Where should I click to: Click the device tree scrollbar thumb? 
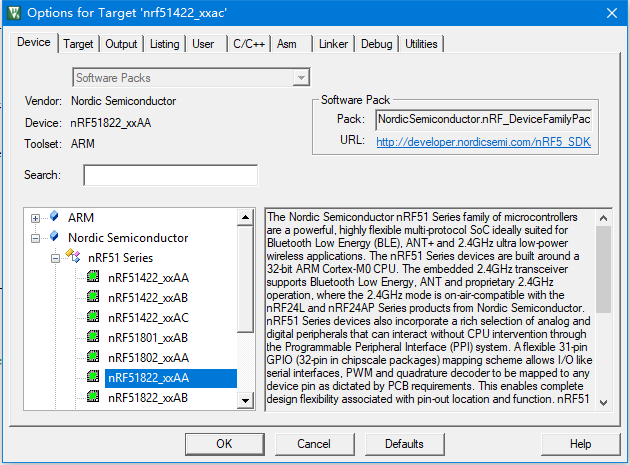click(x=245, y=279)
